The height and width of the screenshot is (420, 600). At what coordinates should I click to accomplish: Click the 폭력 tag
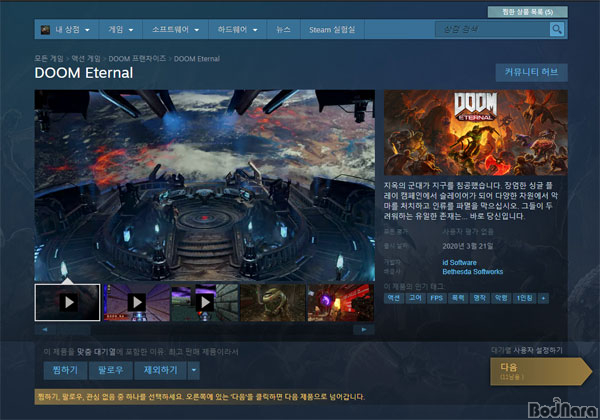(458, 298)
